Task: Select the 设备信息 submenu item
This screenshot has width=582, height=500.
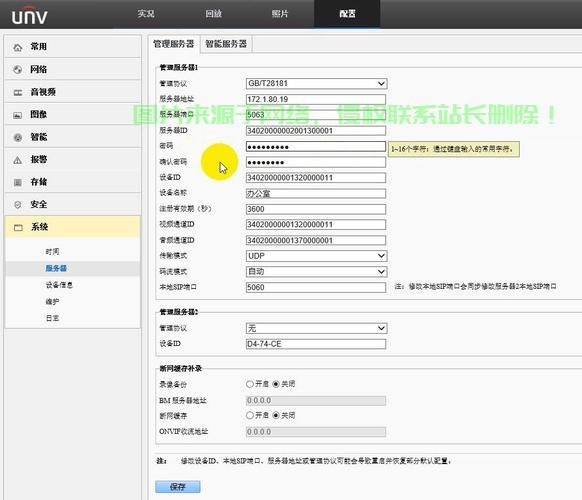Action: tap(59, 285)
